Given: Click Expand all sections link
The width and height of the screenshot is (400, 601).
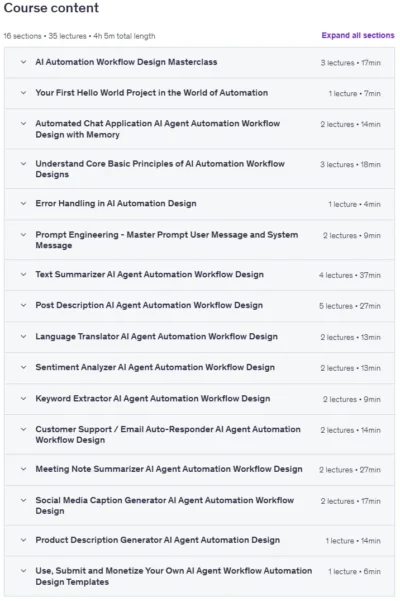Looking at the screenshot, I should 358,35.
